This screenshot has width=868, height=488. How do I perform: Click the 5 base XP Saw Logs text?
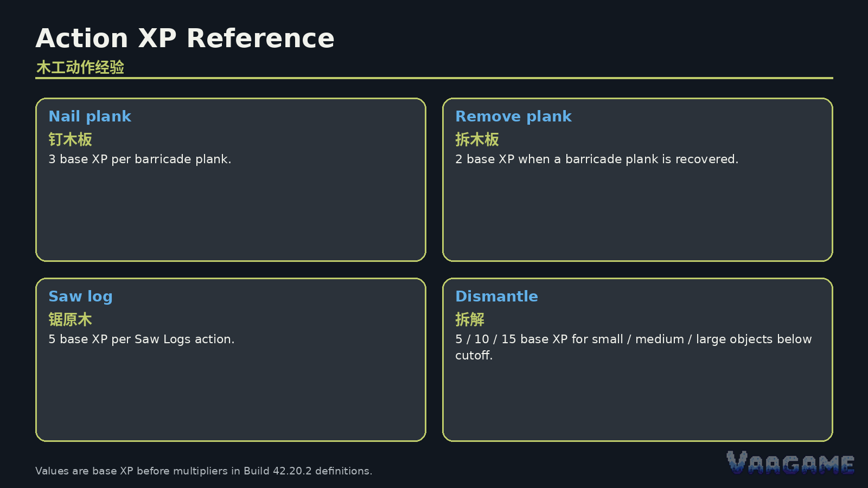142,339
